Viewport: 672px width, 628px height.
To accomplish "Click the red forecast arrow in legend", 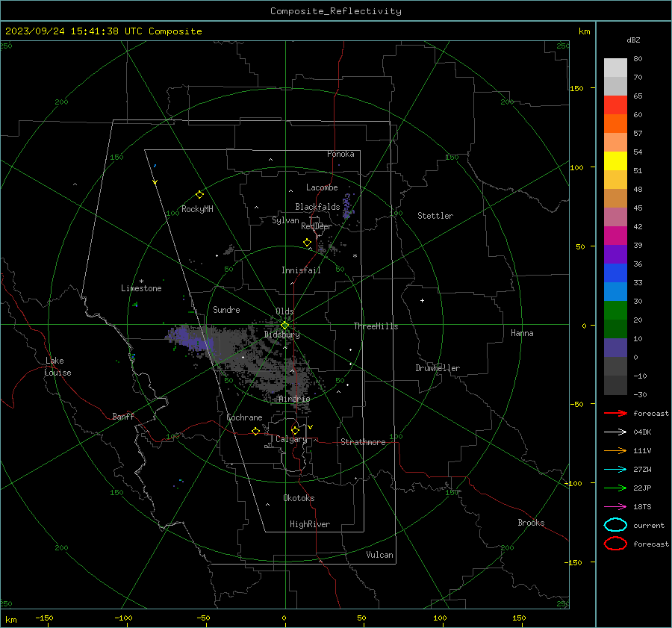I will click(x=615, y=413).
